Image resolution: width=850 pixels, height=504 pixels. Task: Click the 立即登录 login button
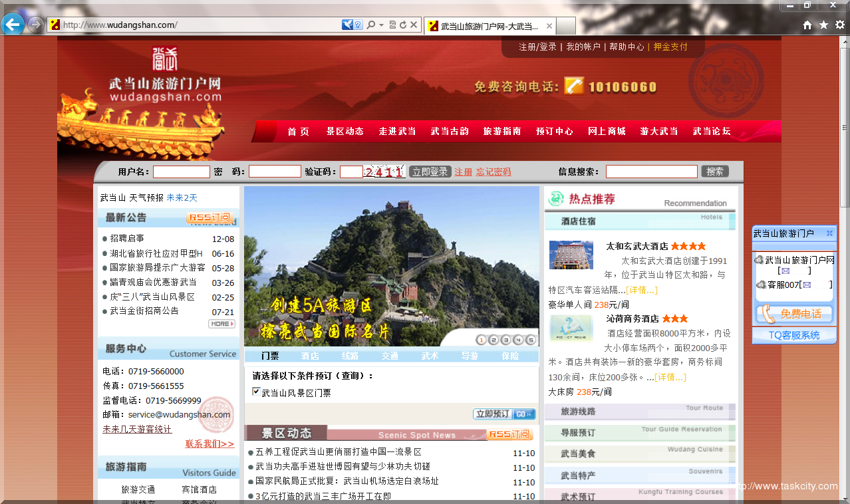430,172
